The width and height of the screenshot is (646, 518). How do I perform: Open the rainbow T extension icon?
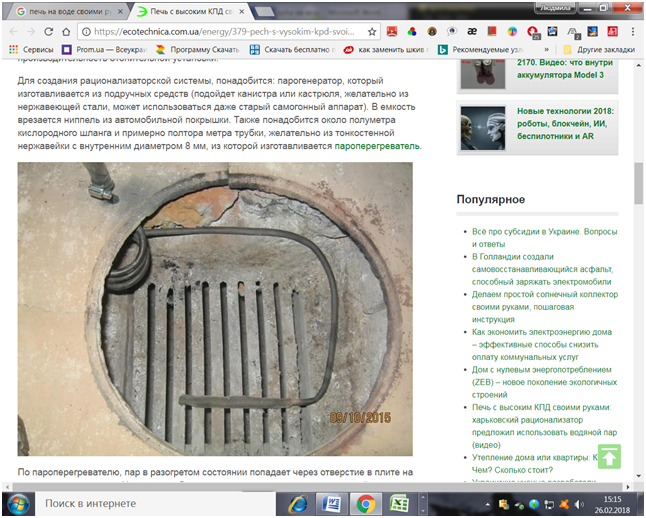click(512, 31)
